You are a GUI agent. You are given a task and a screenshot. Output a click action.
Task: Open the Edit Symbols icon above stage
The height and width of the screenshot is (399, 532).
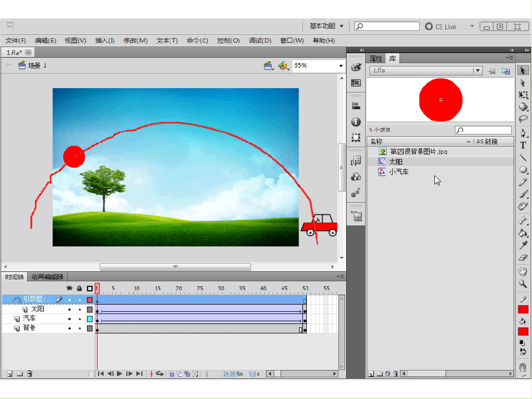(x=283, y=65)
